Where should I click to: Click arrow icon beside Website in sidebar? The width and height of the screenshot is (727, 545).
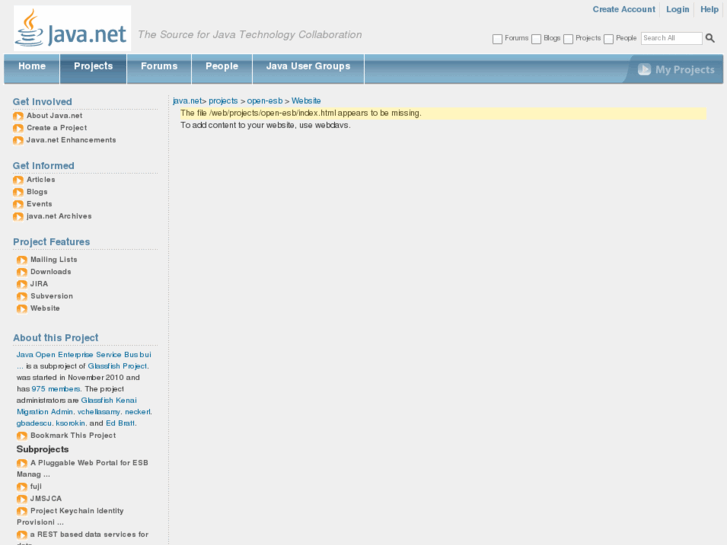click(x=22, y=308)
